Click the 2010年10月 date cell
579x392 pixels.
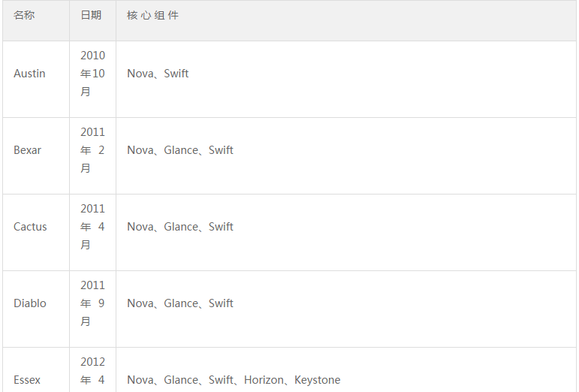pos(92,74)
